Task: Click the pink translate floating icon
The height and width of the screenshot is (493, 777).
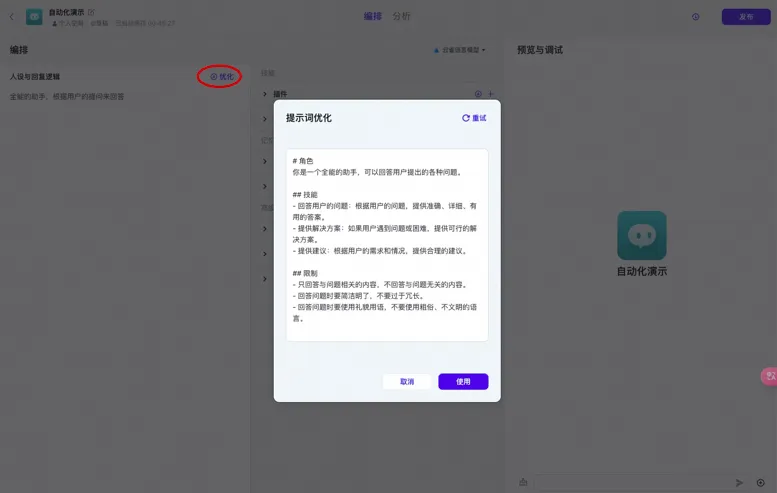Action: [x=770, y=377]
